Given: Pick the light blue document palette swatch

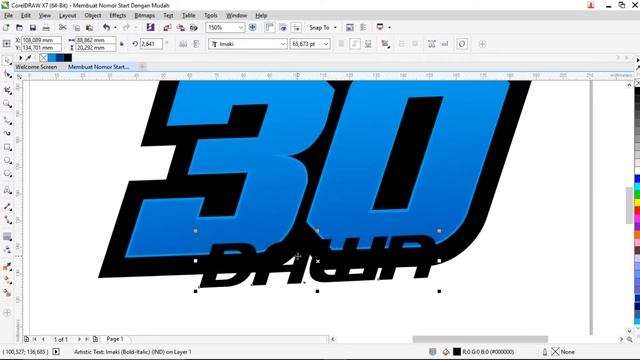Looking at the screenshot, I should click(x=52, y=58).
